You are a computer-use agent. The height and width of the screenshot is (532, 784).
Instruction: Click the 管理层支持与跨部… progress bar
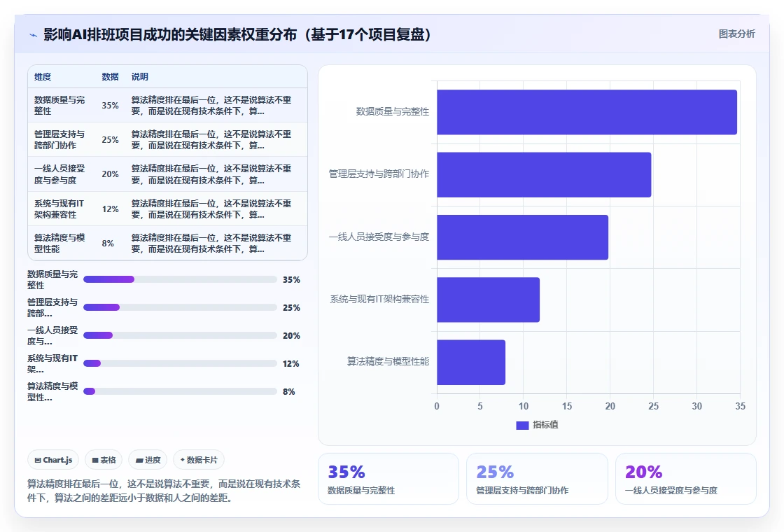pos(180,307)
